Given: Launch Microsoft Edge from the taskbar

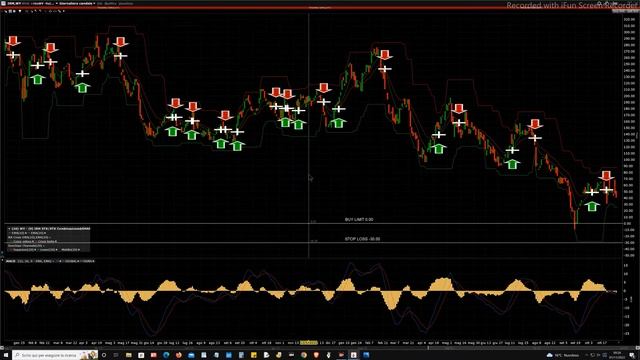Looking at the screenshot, I should 166,356.
